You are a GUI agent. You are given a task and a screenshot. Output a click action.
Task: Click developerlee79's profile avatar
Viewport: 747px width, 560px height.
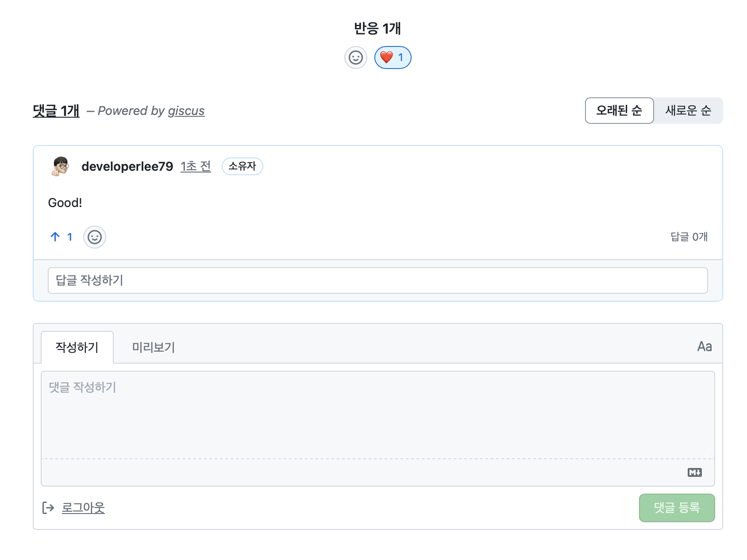click(59, 167)
